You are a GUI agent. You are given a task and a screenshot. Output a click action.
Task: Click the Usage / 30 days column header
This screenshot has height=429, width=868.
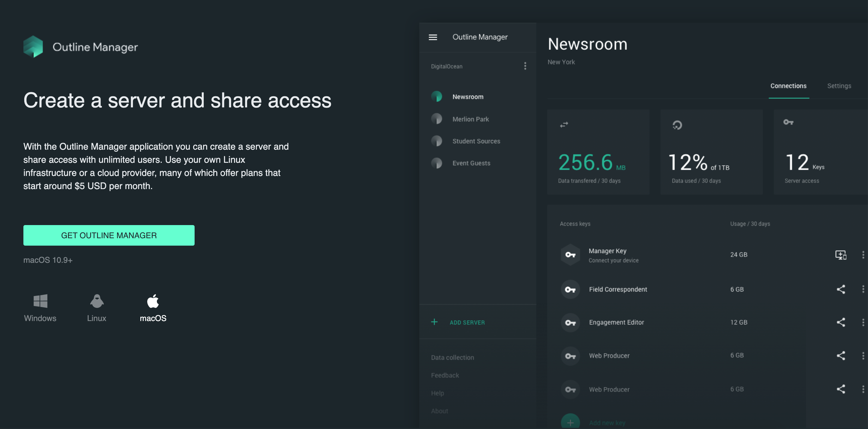coord(750,224)
